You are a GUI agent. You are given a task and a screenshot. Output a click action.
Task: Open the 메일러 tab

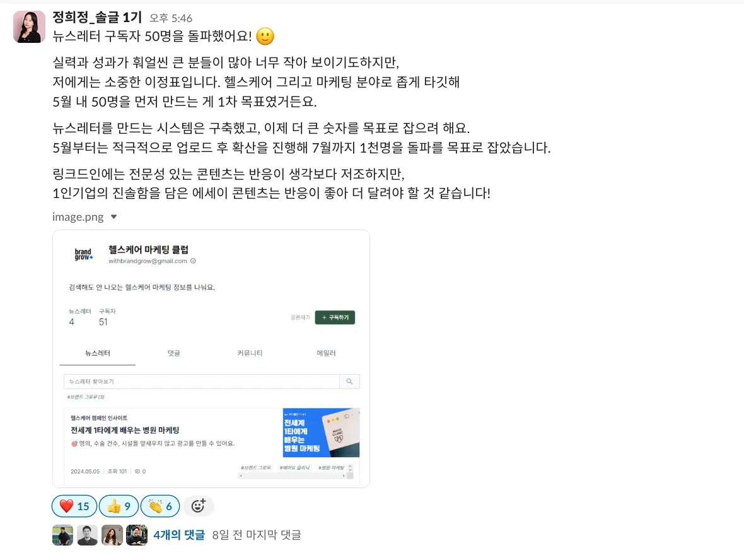click(x=326, y=353)
